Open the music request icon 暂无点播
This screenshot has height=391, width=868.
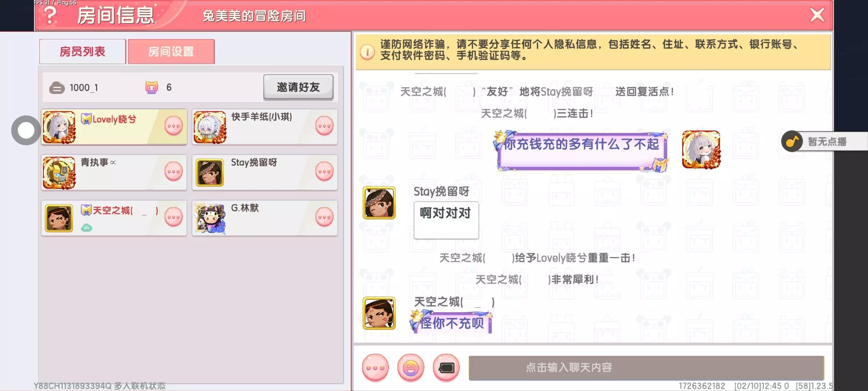point(825,141)
